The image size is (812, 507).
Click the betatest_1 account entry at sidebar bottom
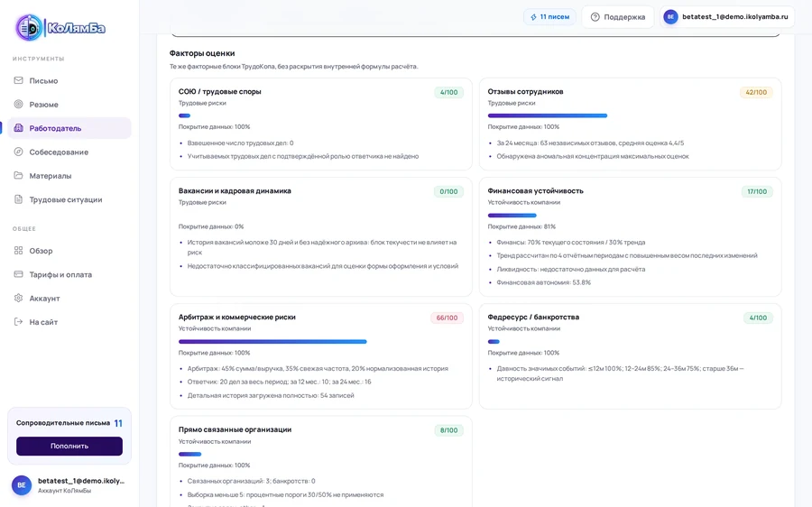pos(69,485)
